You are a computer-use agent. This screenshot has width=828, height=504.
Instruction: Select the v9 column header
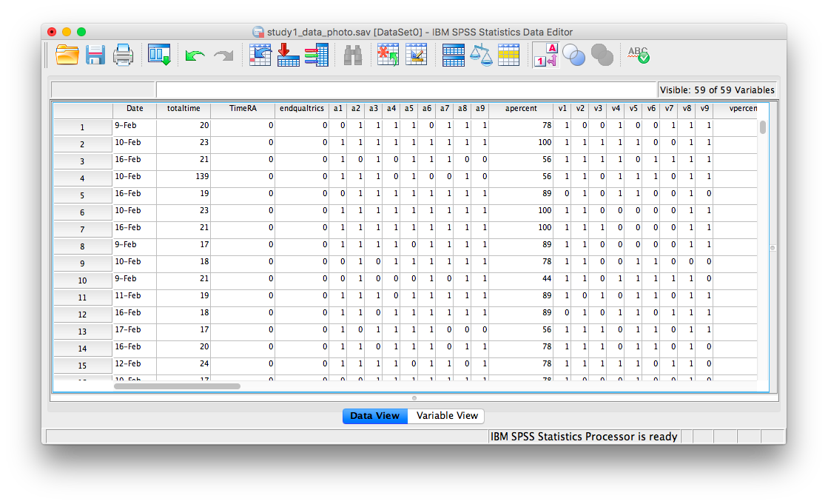click(x=704, y=108)
